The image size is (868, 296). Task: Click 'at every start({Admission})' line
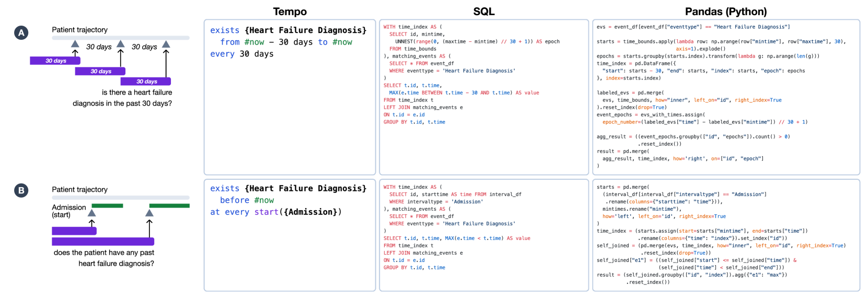(x=276, y=212)
